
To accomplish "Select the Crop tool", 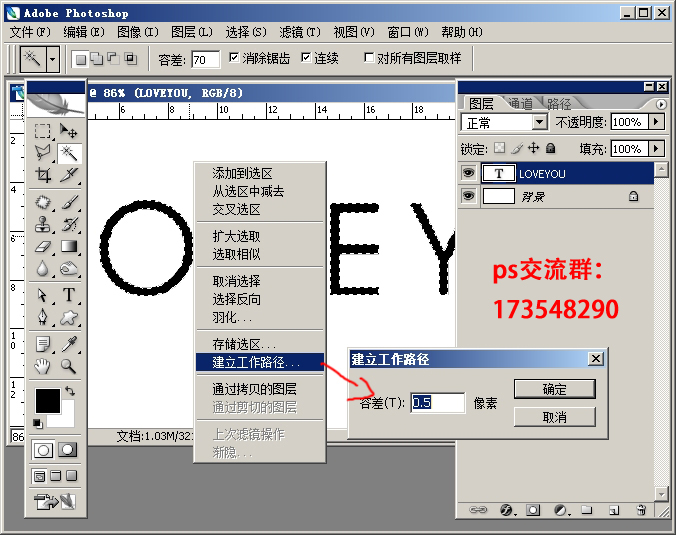I will [43, 175].
